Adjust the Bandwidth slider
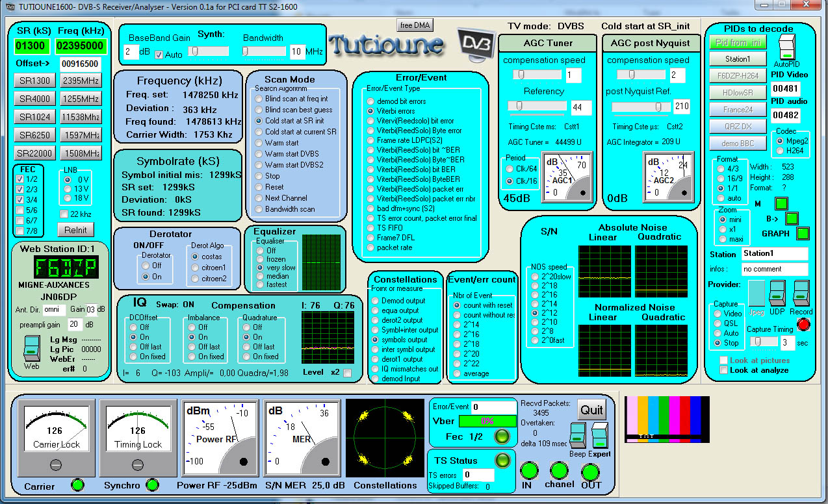 tap(263, 51)
